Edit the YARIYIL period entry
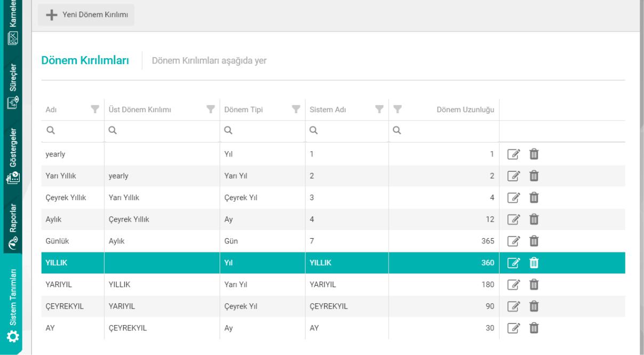This screenshot has width=644, height=355. (512, 284)
